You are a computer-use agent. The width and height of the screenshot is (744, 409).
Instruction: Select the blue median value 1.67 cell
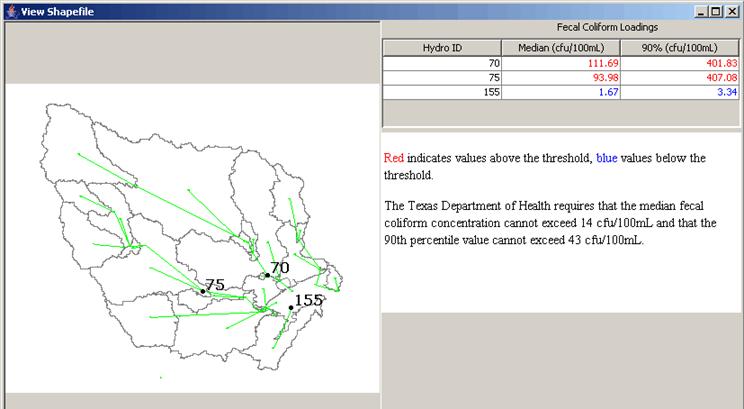(561, 92)
